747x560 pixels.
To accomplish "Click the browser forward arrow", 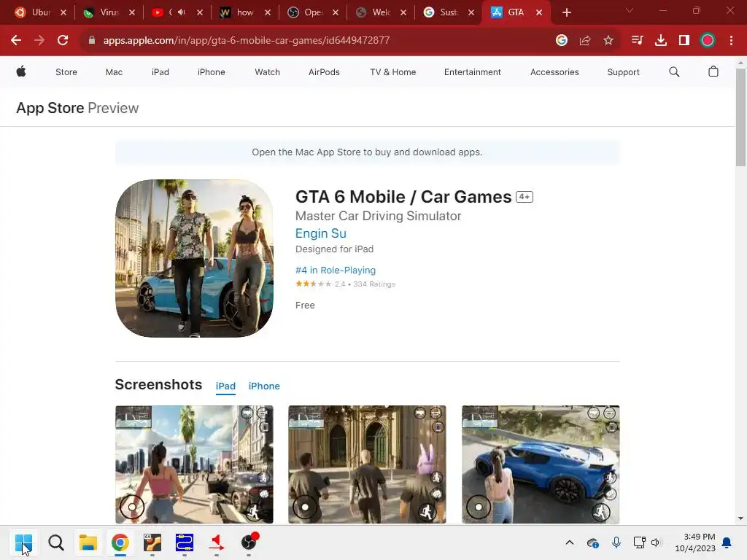I will (39, 41).
